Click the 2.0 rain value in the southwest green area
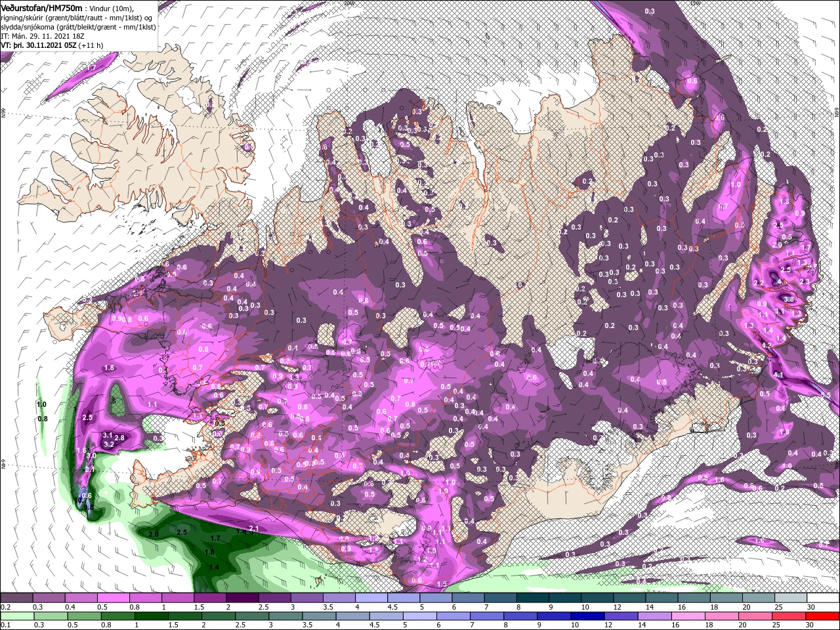The height and width of the screenshot is (630, 840). coord(154,534)
